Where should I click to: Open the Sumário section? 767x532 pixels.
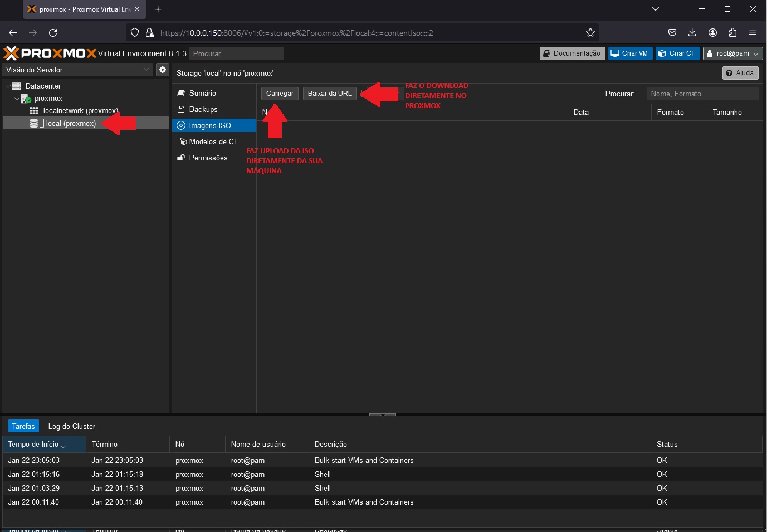pos(214,93)
